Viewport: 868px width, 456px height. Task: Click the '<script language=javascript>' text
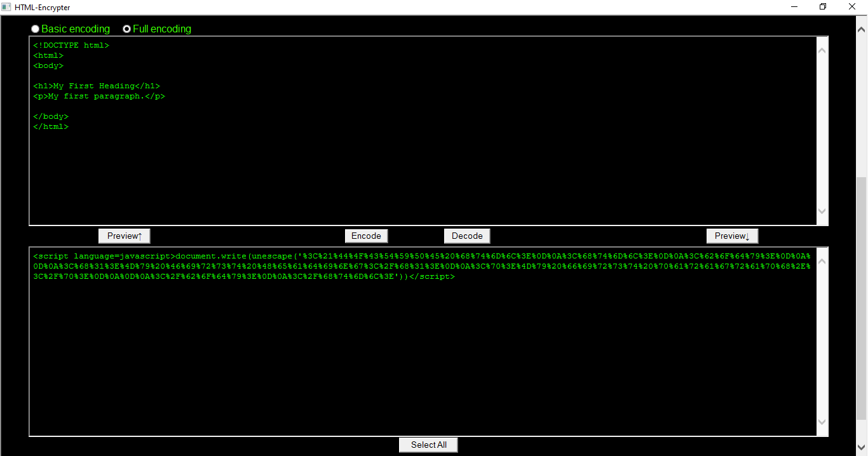click(104, 257)
